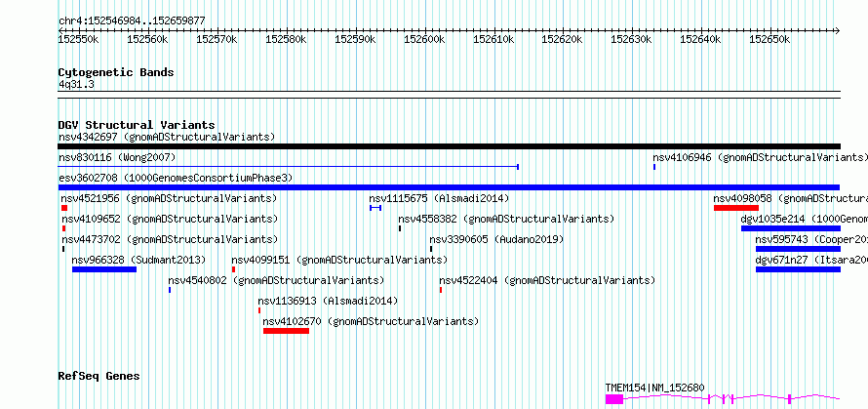
Task: Click the blue dgv1035e214 bar
Action: point(791,228)
